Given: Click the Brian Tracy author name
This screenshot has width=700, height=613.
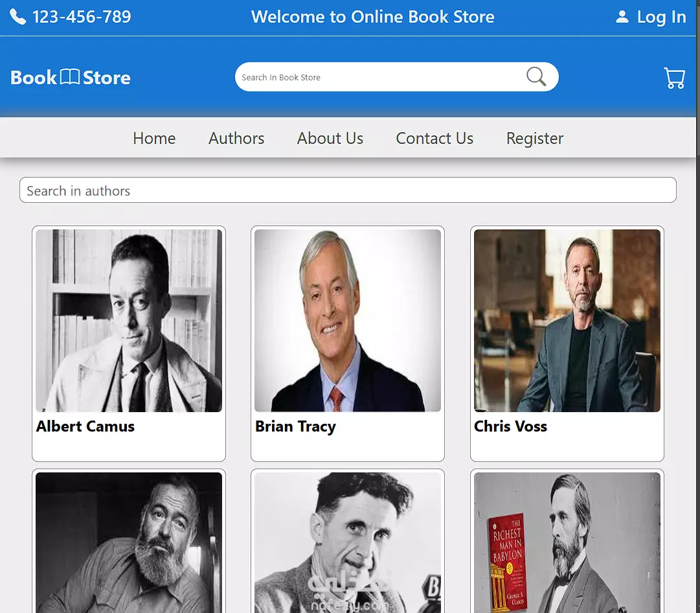Looking at the screenshot, I should 295,426.
